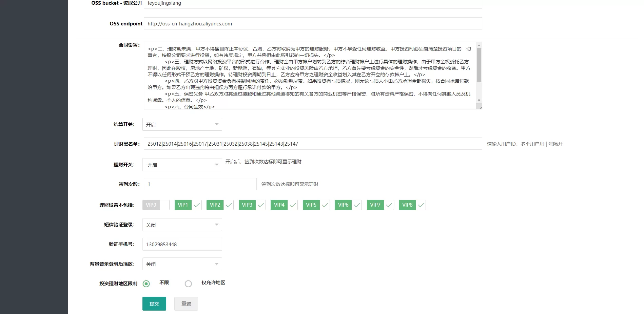644x314 pixels.
Task: Open the 结算开关 dropdown
Action: (x=182, y=124)
